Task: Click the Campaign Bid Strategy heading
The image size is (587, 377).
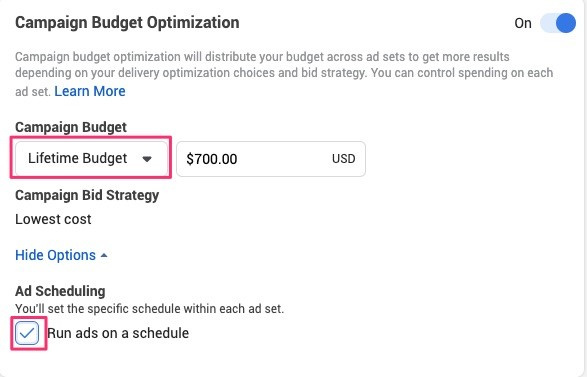Action: (x=87, y=195)
